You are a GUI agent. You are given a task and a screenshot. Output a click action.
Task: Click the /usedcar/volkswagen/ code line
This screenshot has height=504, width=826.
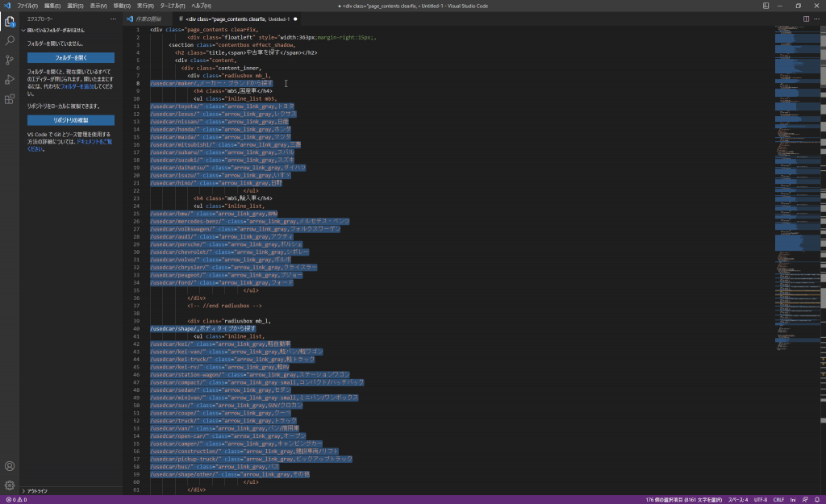245,229
